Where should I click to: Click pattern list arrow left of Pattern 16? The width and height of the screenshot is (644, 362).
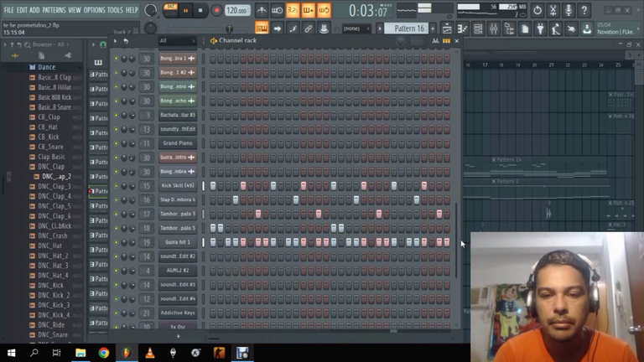(380, 28)
